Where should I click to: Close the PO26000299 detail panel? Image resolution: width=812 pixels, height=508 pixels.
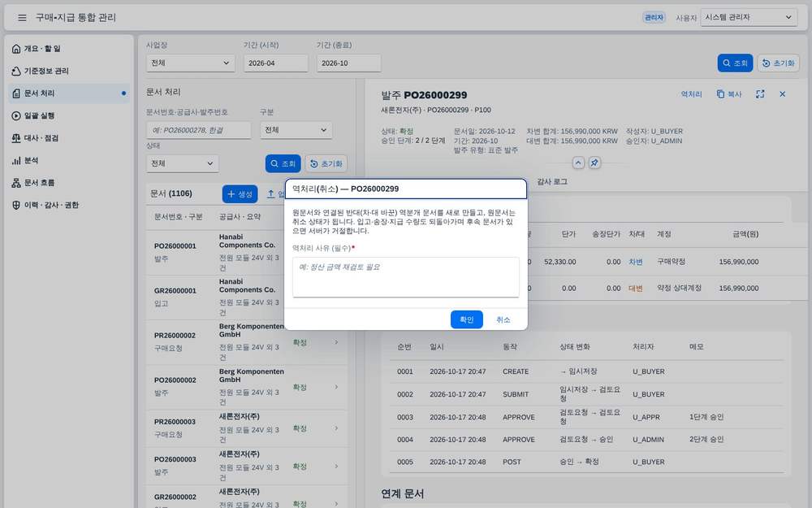pyautogui.click(x=783, y=94)
